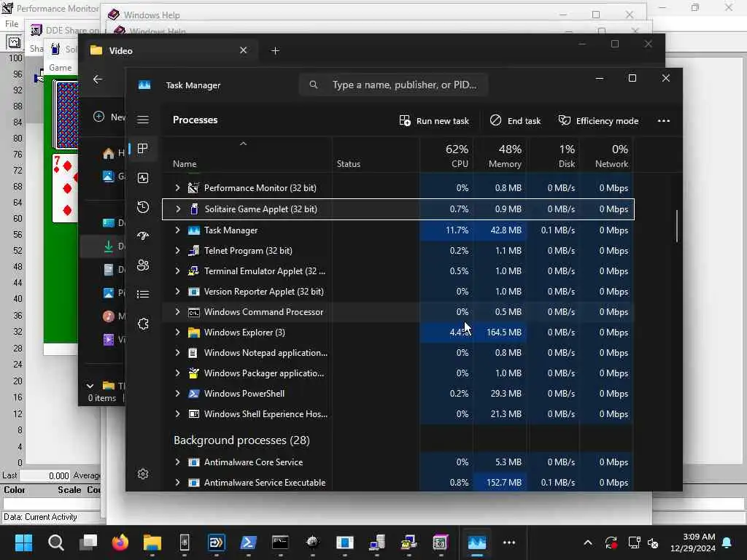Sort by CPU column header
Image resolution: width=747 pixels, height=560 pixels.
click(x=446, y=156)
